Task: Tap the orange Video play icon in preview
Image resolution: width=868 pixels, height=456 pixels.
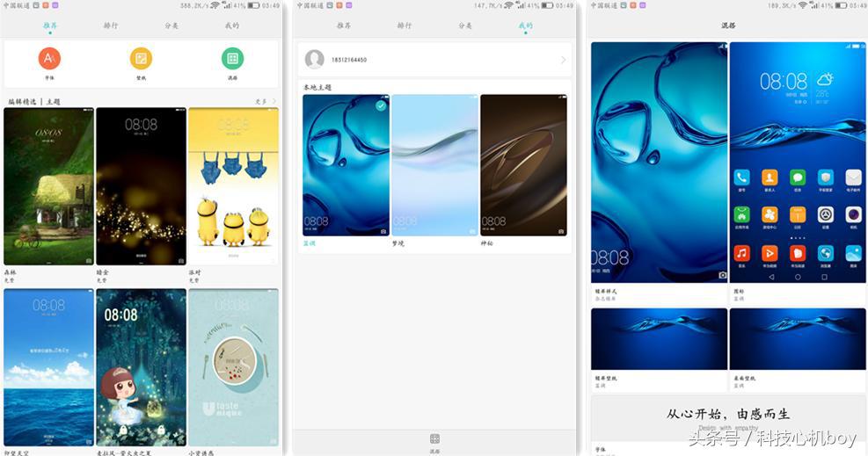Action: click(770, 253)
